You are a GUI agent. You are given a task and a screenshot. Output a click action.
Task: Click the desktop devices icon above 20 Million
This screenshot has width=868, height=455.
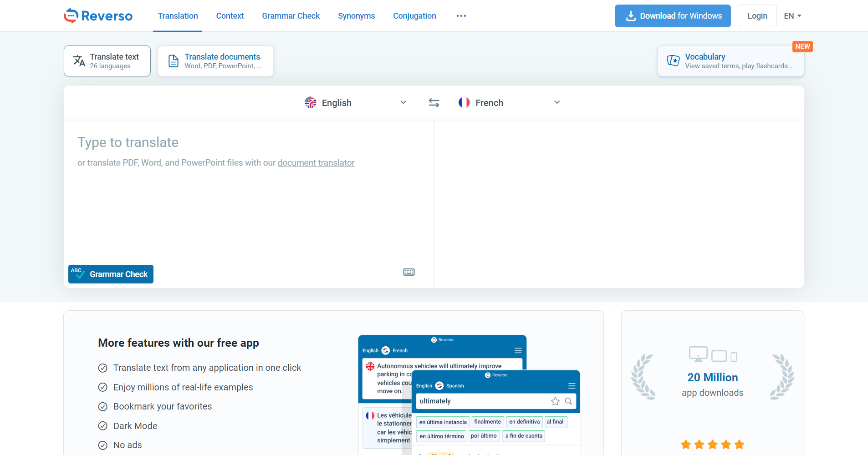point(713,354)
